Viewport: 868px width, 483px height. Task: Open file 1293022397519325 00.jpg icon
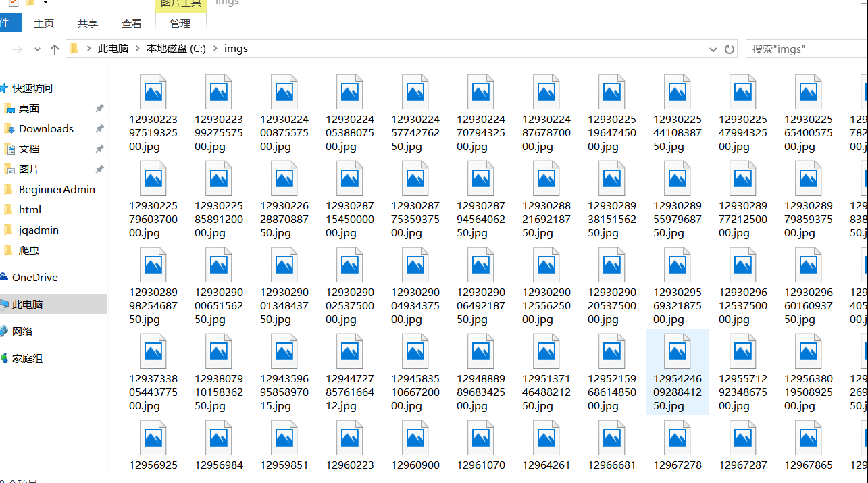[x=153, y=92]
